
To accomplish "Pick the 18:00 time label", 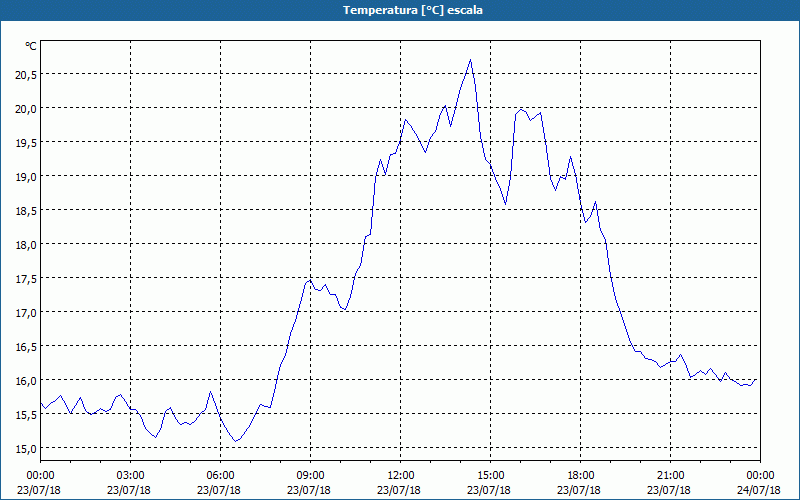I will tap(581, 476).
